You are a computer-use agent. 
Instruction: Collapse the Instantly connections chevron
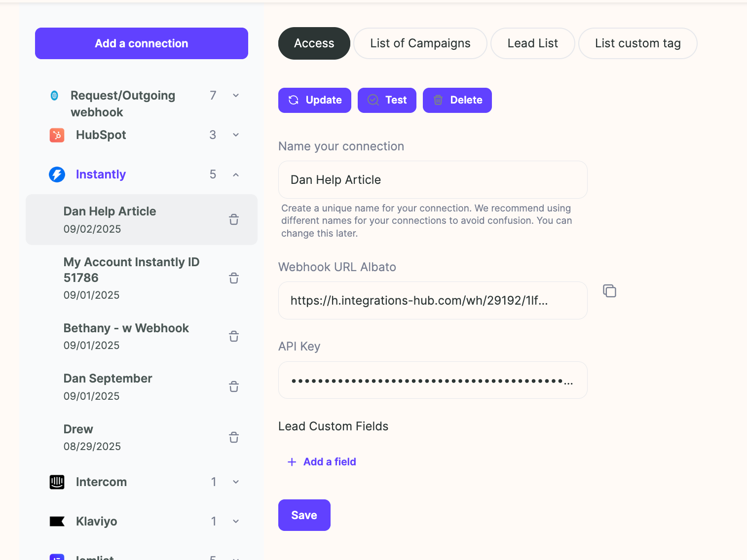tap(236, 175)
